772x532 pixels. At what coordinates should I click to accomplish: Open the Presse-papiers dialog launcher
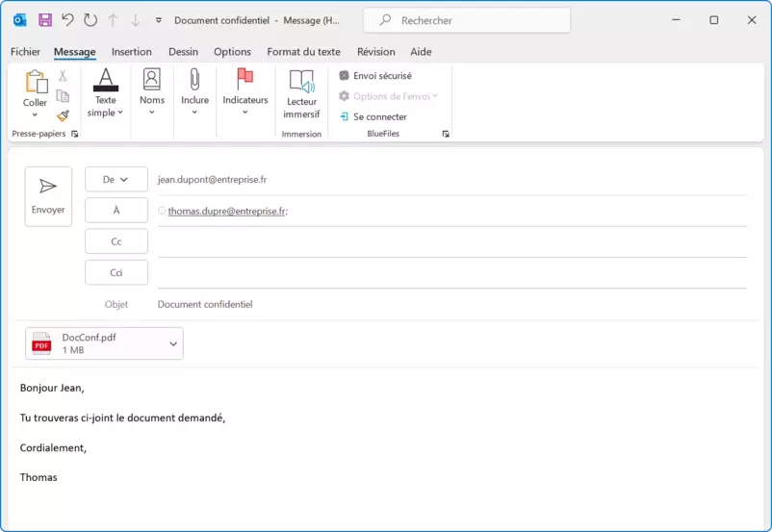(75, 134)
